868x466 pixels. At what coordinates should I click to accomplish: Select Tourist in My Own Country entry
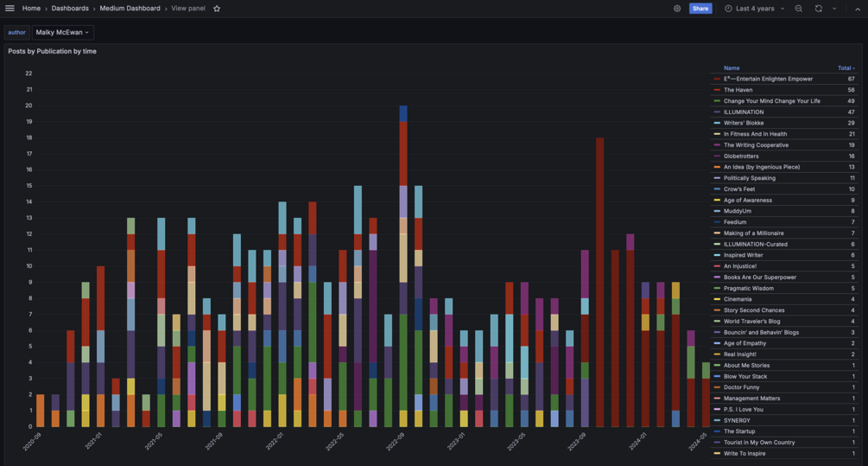[x=759, y=442]
